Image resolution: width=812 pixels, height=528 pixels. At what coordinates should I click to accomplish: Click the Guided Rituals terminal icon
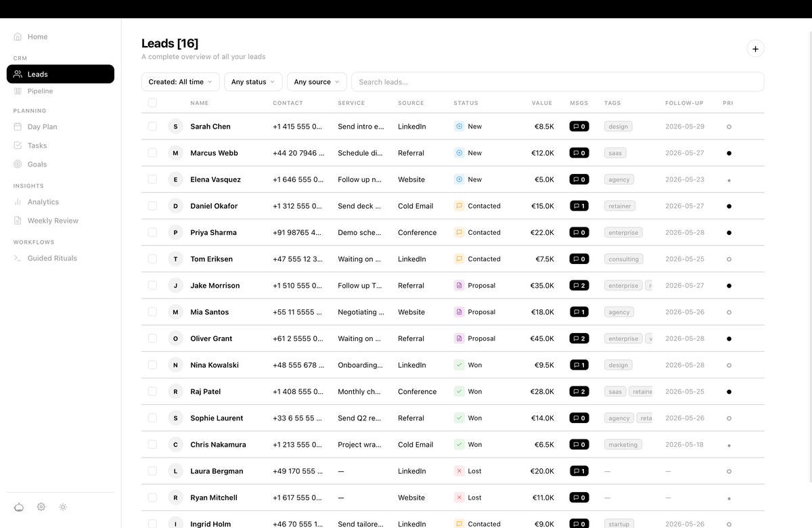click(18, 258)
